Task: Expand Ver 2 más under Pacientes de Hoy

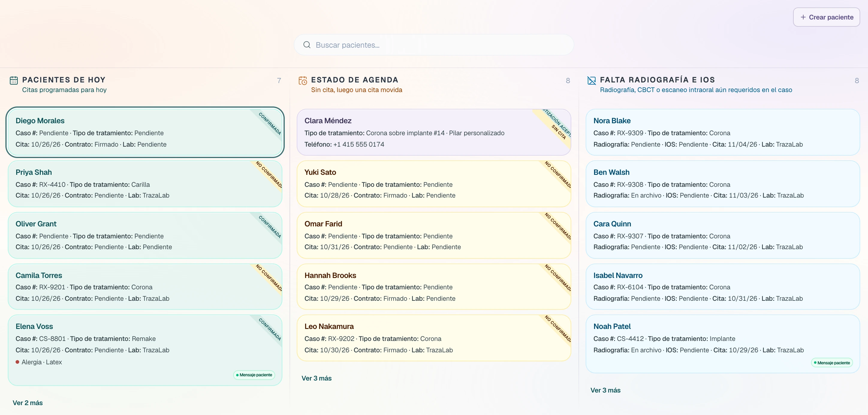Action: 28,403
